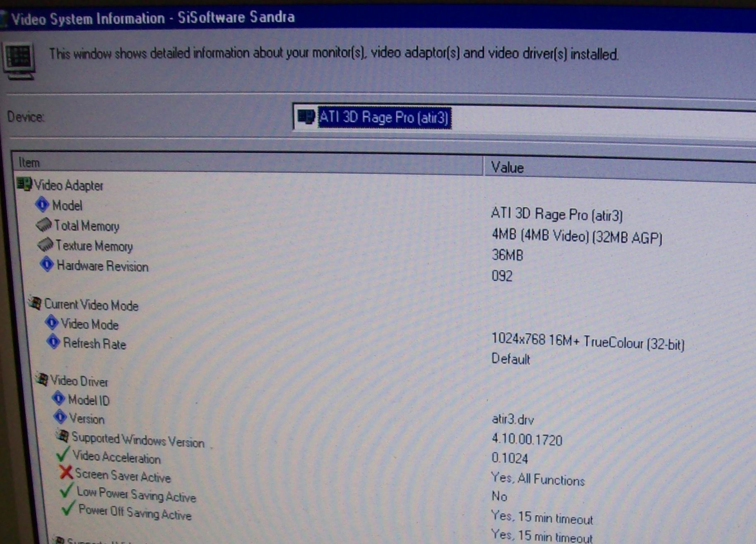Click the value 36MB
This screenshot has width=756, height=544.
pos(508,255)
